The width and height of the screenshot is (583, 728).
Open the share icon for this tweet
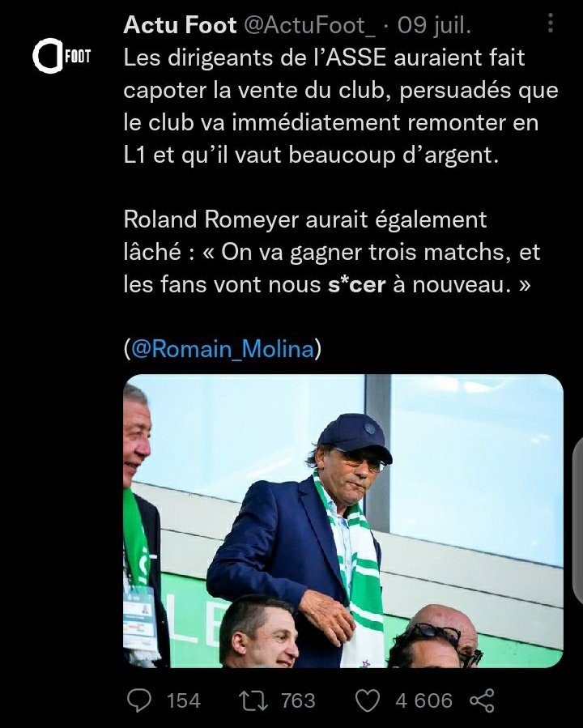pyautogui.click(x=483, y=700)
